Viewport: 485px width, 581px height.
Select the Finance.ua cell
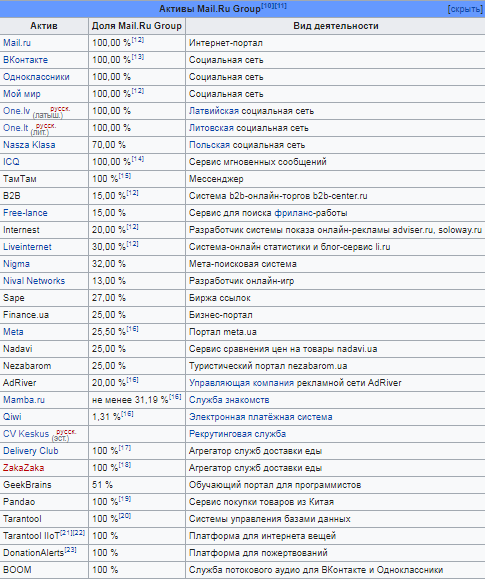coord(44,315)
